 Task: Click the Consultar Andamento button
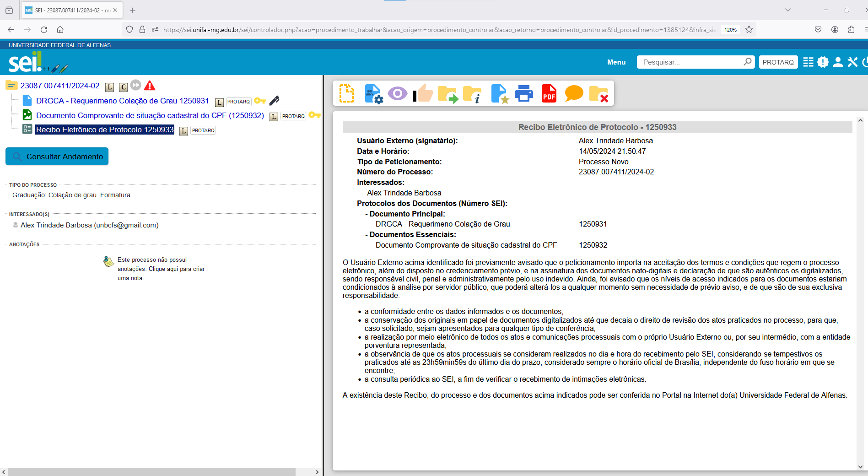click(57, 156)
